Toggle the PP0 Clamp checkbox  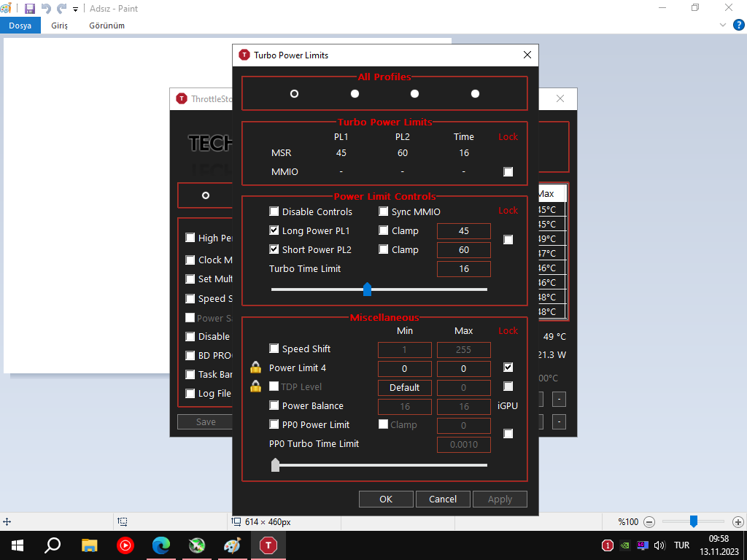(384, 424)
